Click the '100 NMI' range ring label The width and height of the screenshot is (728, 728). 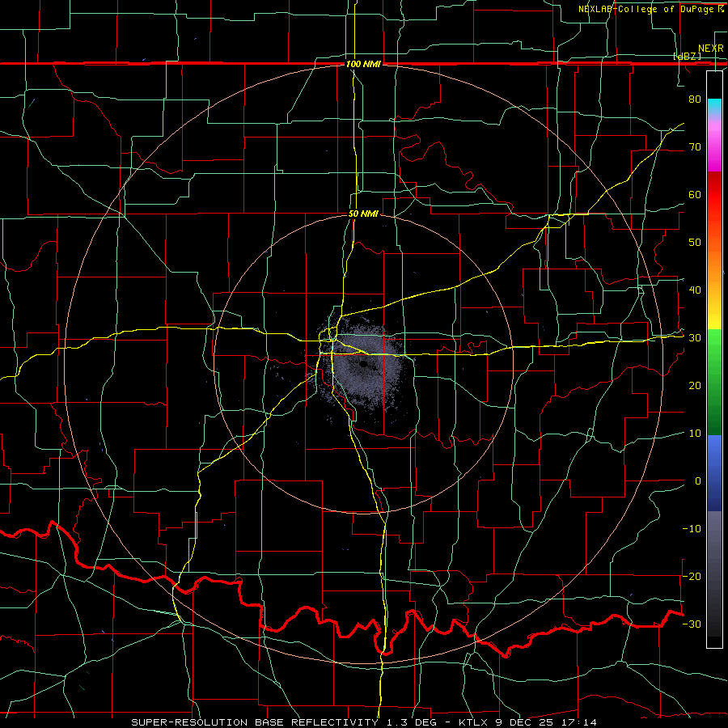(363, 64)
